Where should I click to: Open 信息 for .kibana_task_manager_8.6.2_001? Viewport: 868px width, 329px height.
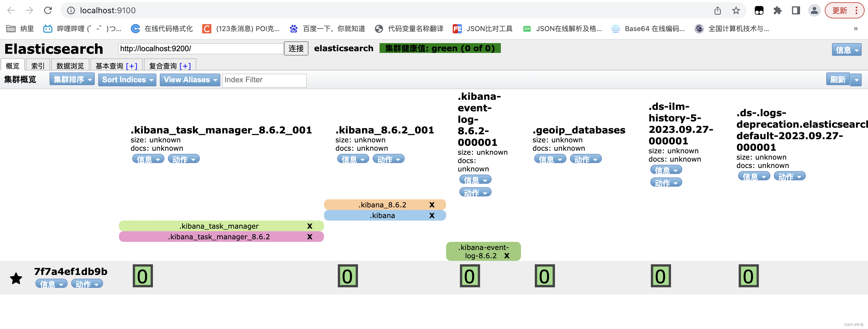coord(148,159)
